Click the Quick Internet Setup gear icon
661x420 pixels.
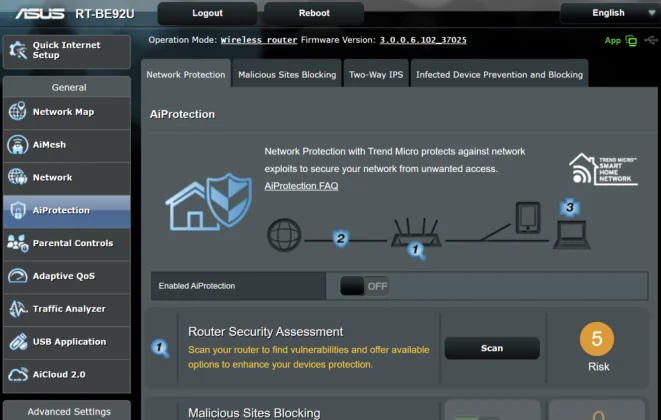pos(18,51)
